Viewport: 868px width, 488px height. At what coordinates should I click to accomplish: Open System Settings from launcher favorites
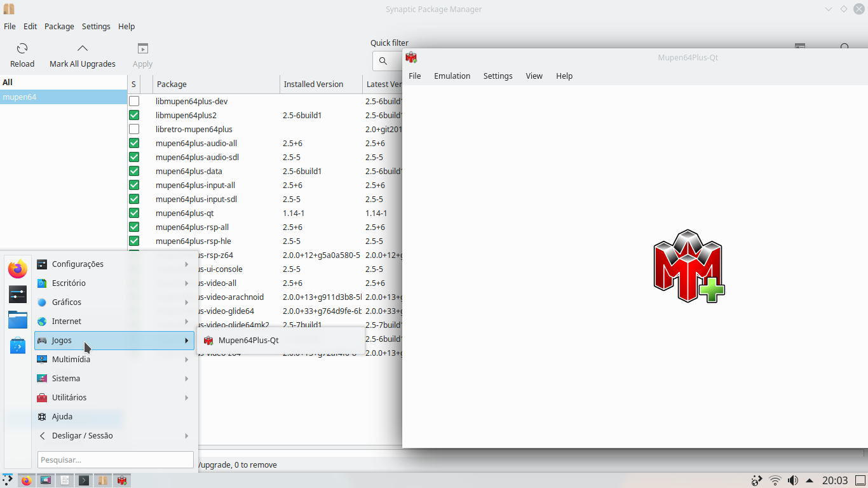(x=18, y=294)
